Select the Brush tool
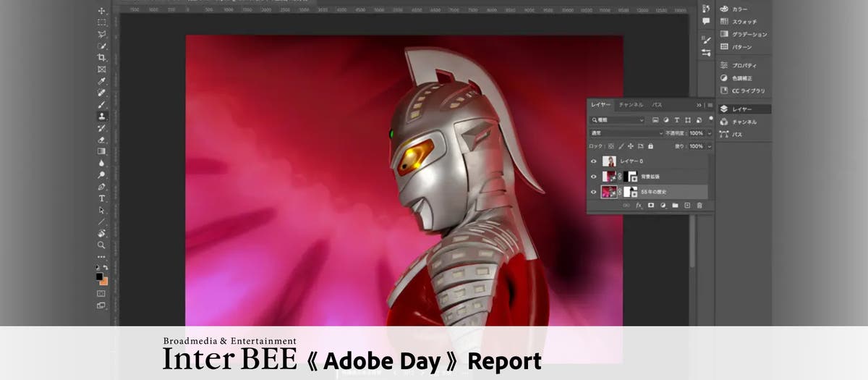Image resolution: width=868 pixels, height=380 pixels. click(x=102, y=104)
